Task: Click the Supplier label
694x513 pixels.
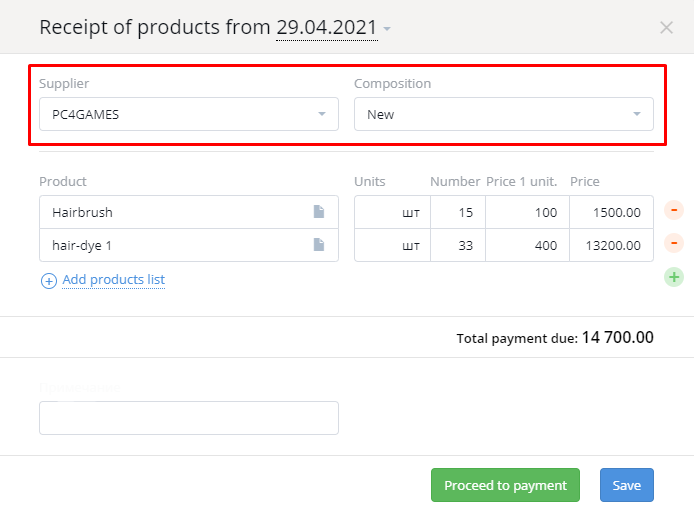Action: pyautogui.click(x=64, y=84)
